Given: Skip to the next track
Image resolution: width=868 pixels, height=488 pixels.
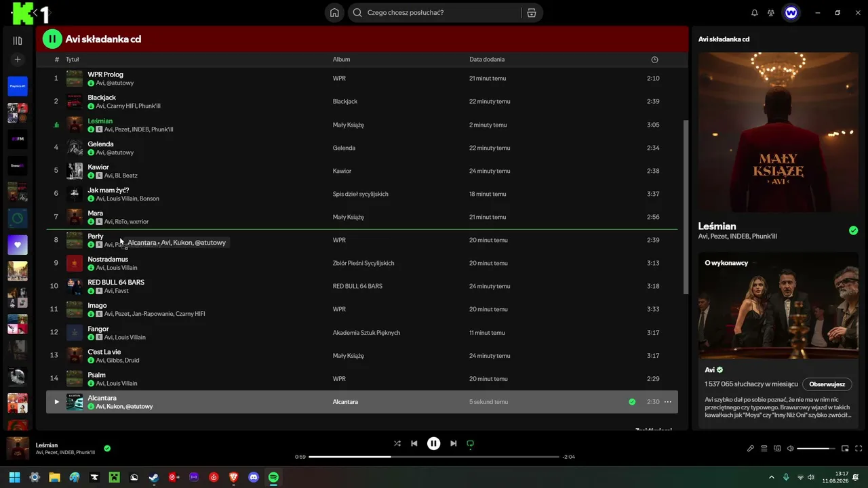Looking at the screenshot, I should click(453, 443).
